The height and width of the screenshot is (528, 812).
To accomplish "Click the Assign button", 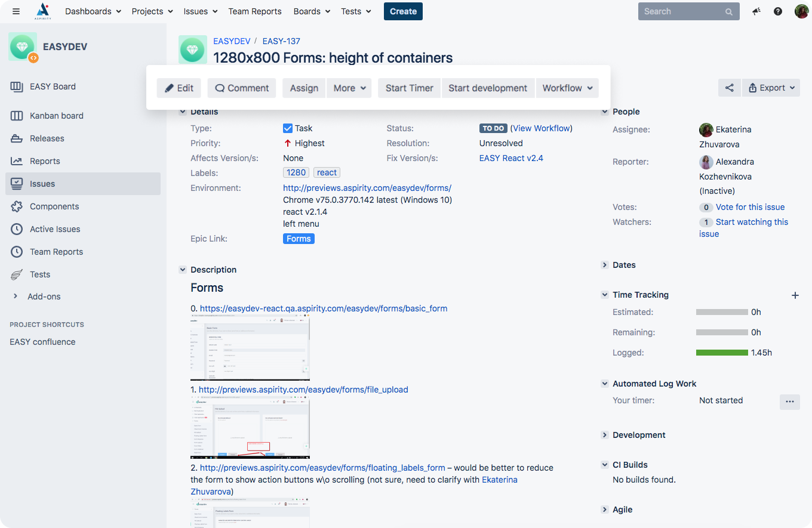I will click(x=304, y=88).
